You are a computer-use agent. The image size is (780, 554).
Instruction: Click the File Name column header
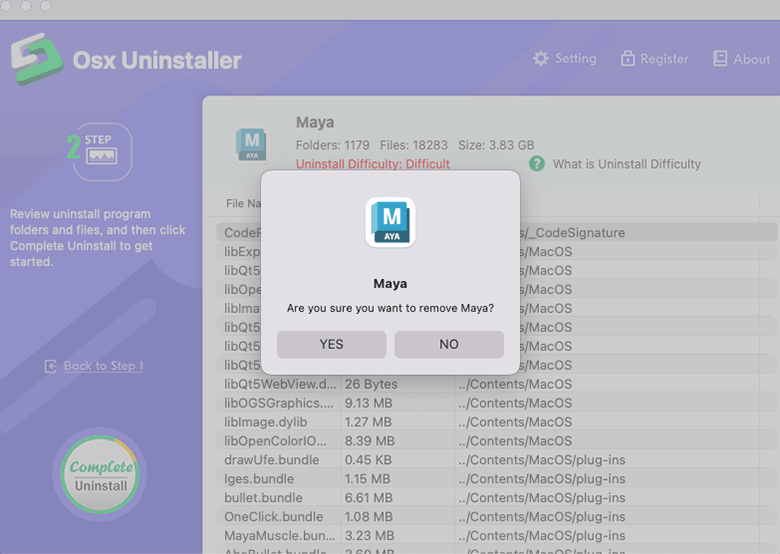pyautogui.click(x=243, y=203)
